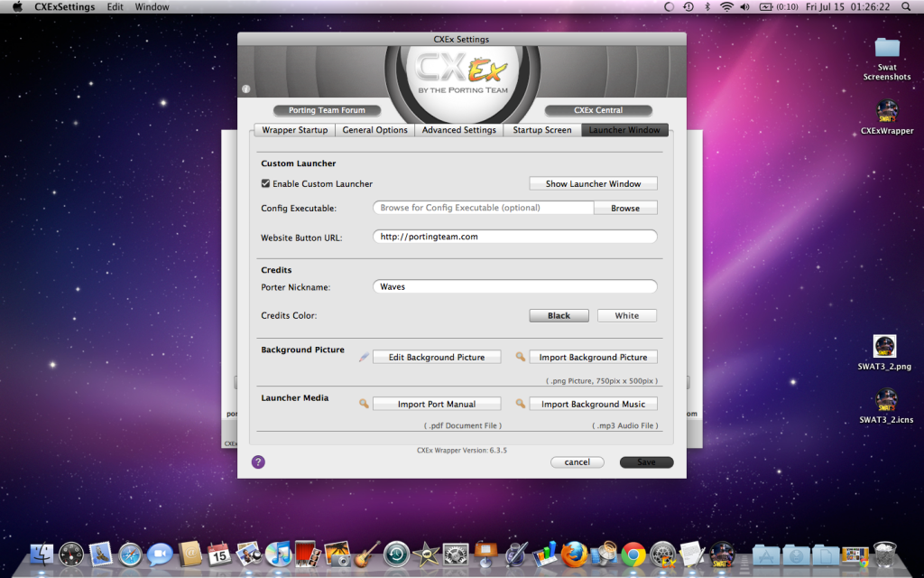Screen dimensions: 924x578
Task: Open Startup Screen tab
Action: point(542,130)
